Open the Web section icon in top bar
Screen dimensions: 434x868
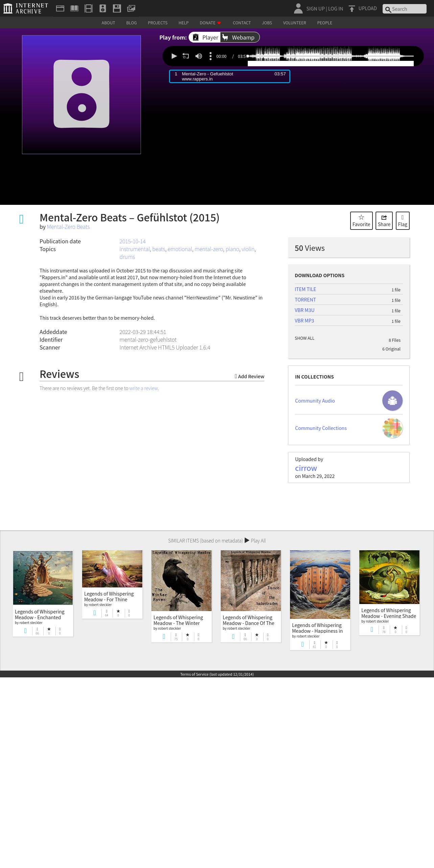(60, 8)
